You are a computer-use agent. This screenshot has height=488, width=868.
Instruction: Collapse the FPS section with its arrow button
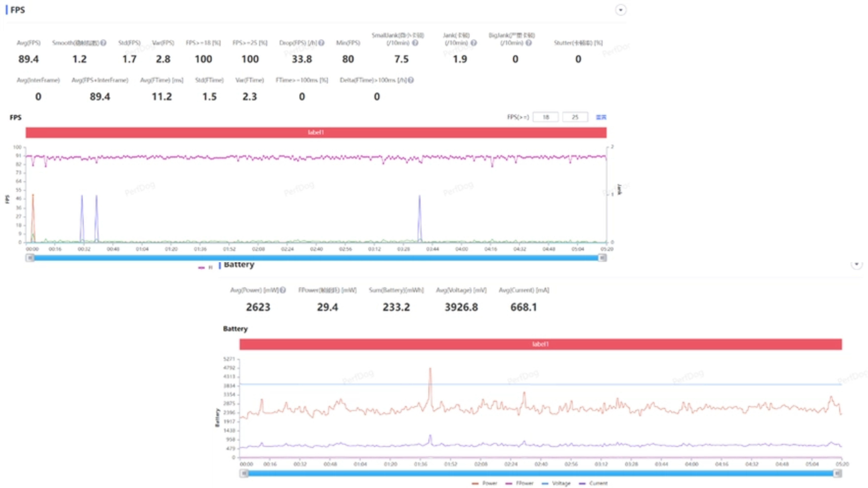(x=621, y=10)
